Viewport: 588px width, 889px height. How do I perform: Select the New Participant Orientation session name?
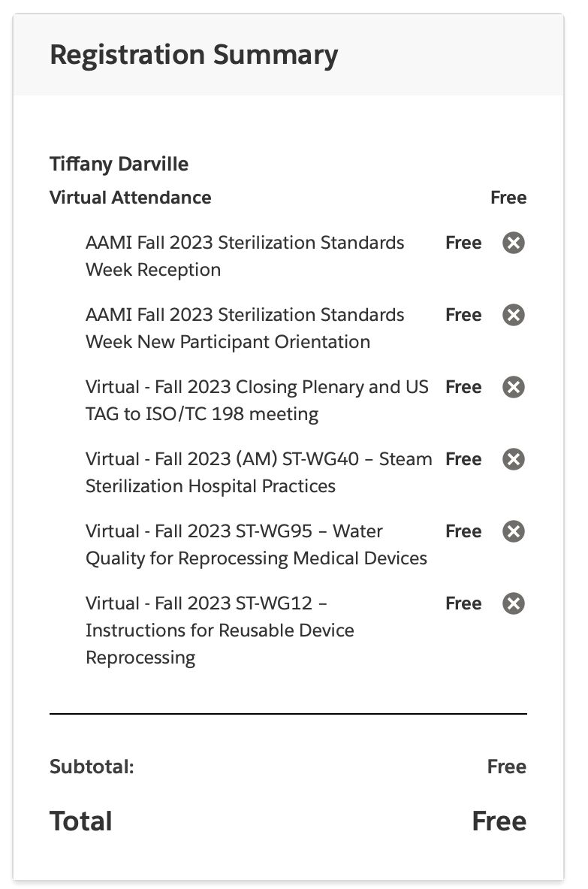[245, 328]
